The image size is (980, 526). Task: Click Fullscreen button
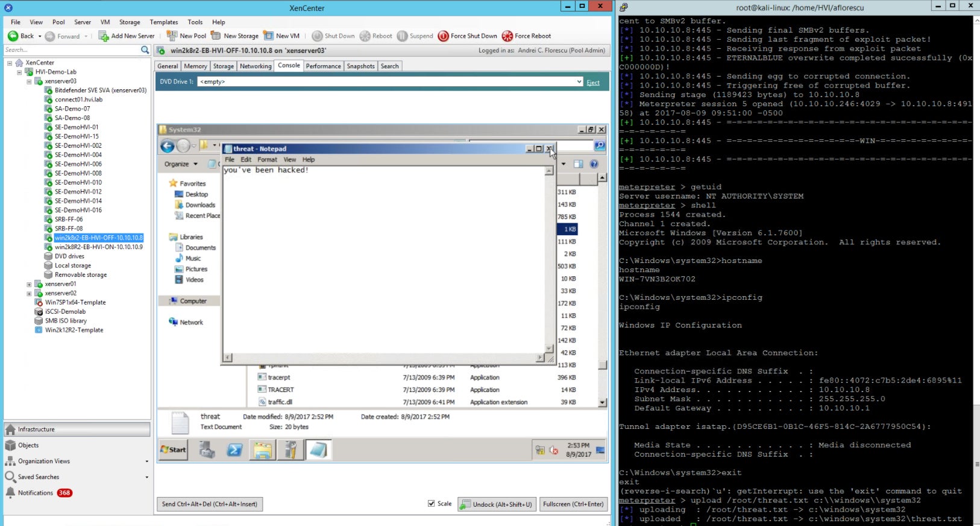[573, 504]
